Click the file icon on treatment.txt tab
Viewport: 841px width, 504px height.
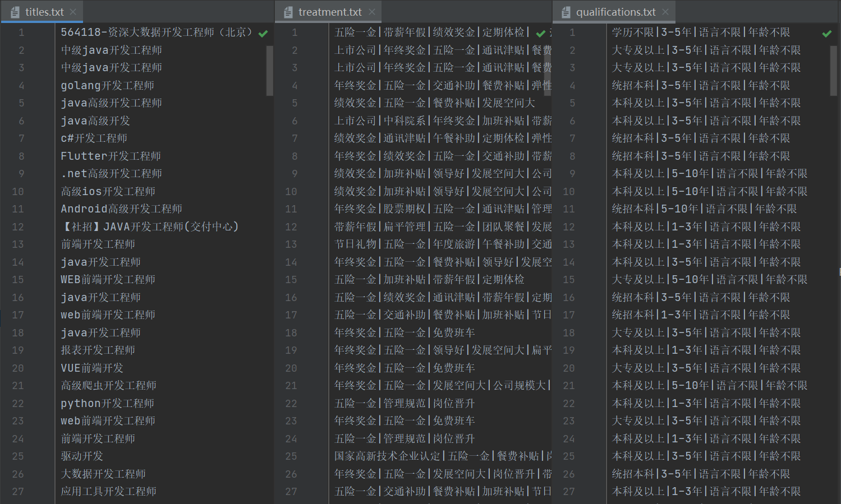pyautogui.click(x=288, y=12)
